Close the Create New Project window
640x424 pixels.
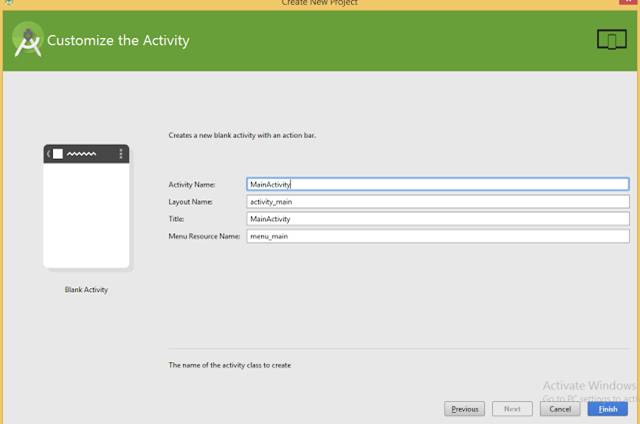pyautogui.click(x=627, y=2)
